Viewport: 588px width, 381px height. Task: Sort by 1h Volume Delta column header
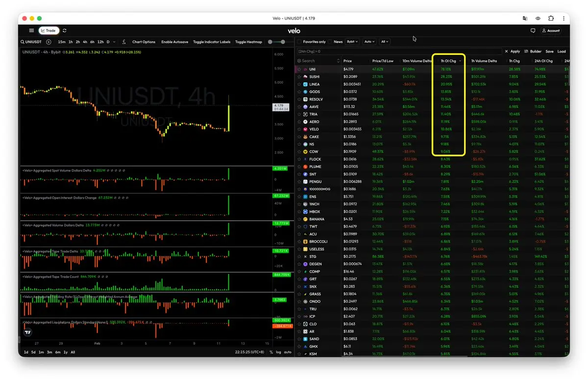[484, 61]
